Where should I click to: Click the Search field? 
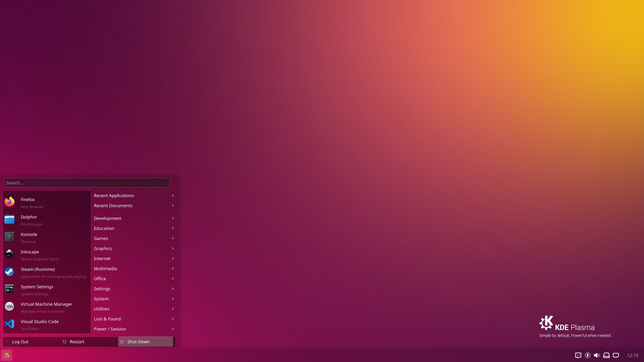point(87,183)
